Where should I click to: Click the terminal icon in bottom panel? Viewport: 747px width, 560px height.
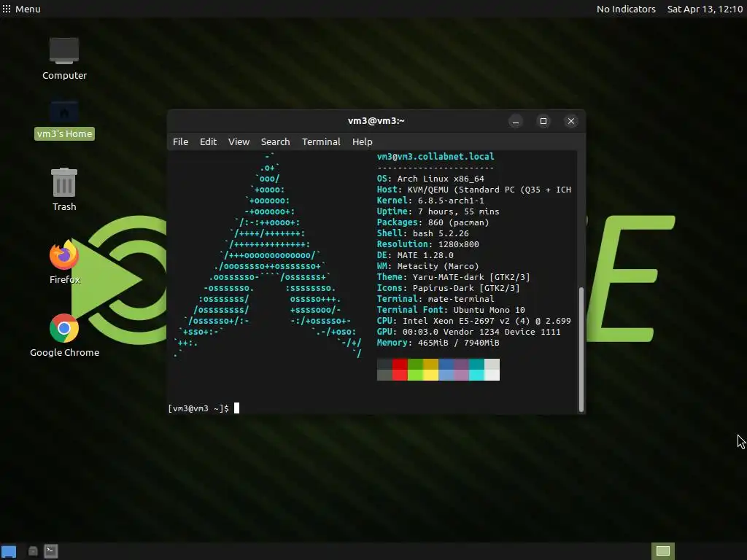51,551
